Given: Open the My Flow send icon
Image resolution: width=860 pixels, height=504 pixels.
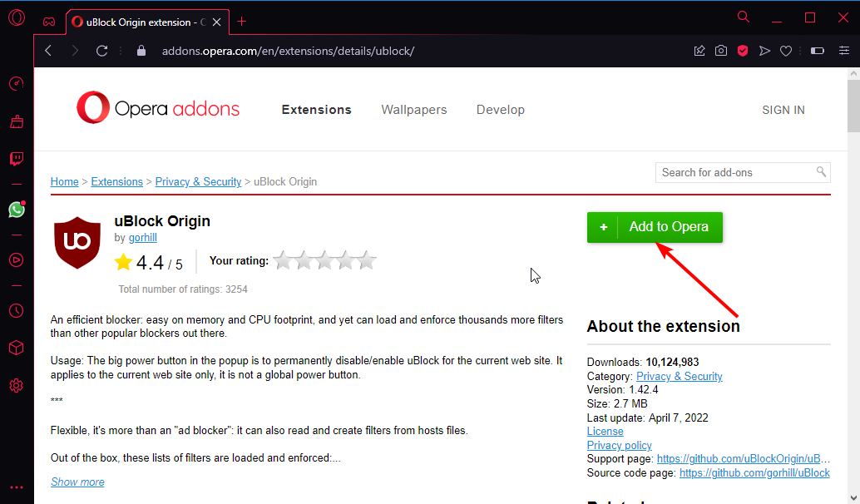Looking at the screenshot, I should [x=764, y=51].
